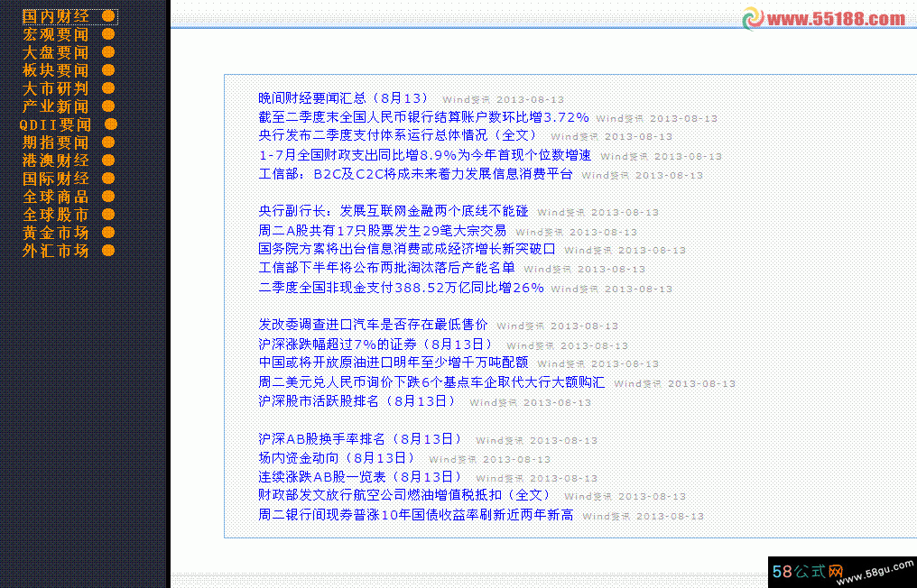Go to 黄金市场 section
917x588 pixels.
(x=56, y=233)
